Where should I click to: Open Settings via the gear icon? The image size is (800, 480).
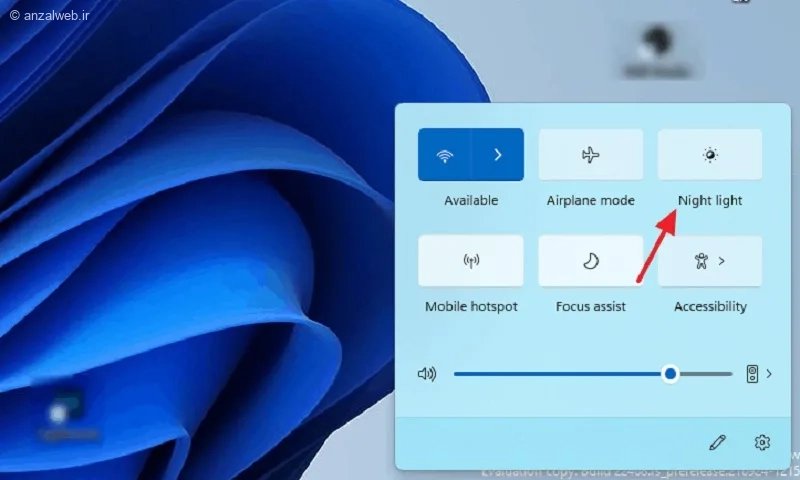point(762,442)
